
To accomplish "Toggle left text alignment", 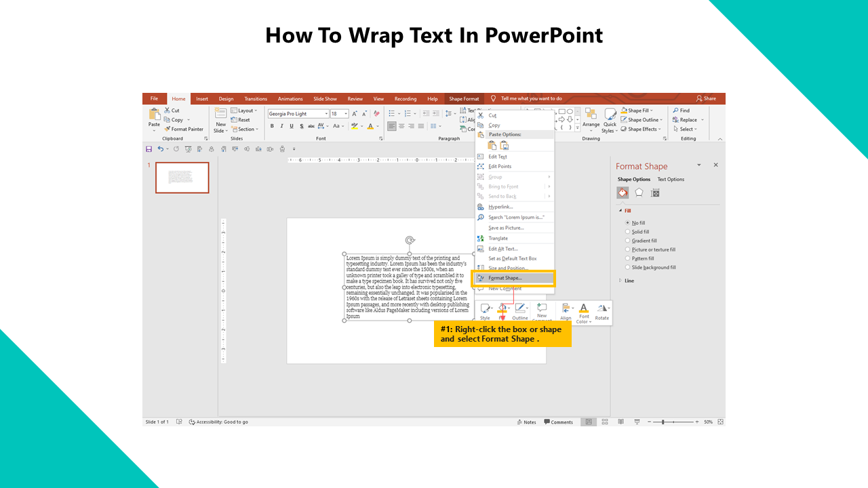I will [392, 126].
